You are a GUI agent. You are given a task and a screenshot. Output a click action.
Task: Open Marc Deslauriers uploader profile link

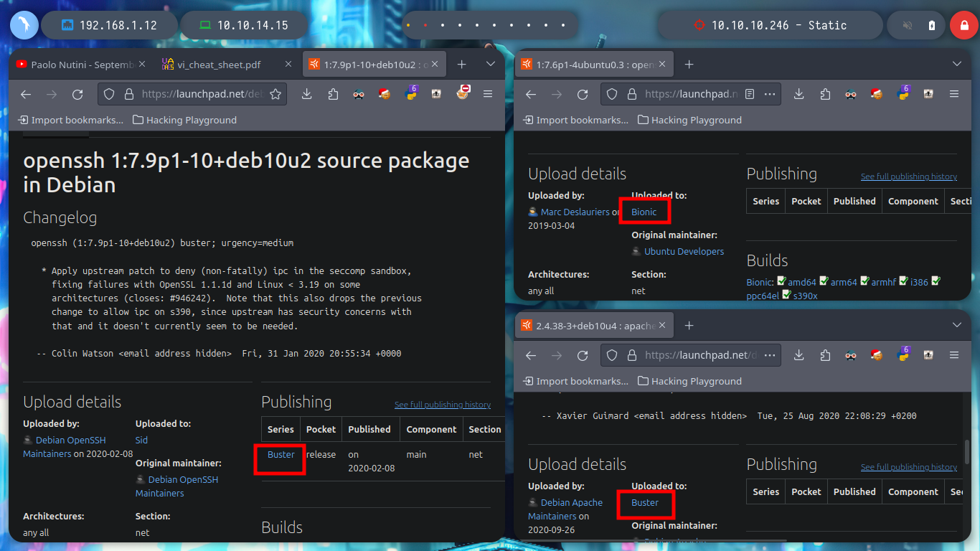click(575, 212)
